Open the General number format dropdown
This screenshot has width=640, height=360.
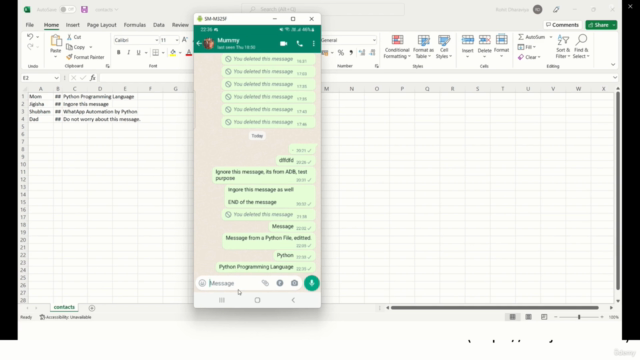pyautogui.click(x=374, y=40)
